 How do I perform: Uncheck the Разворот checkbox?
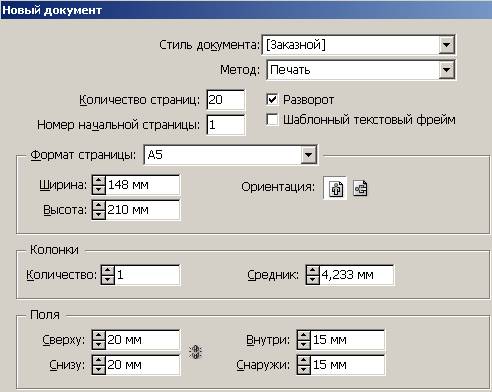point(272,99)
